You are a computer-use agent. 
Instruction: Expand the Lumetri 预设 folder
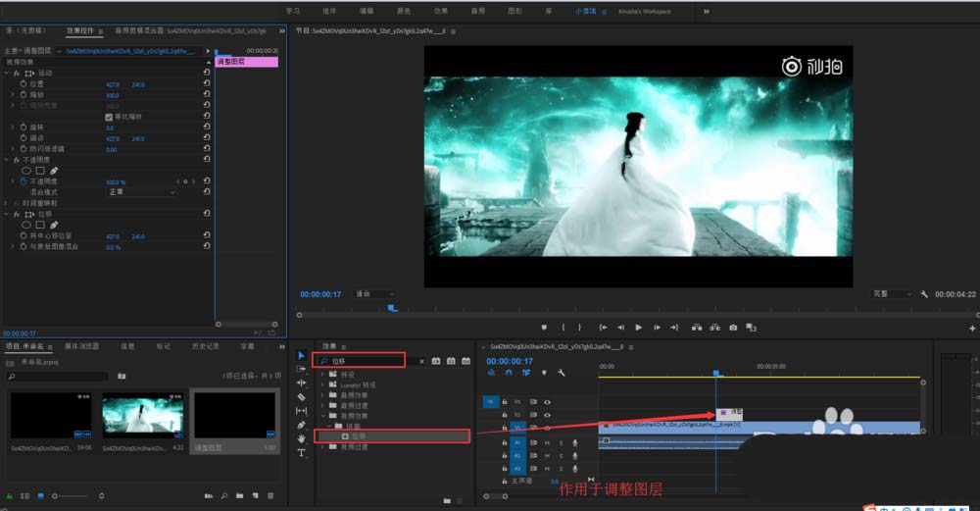coord(322,385)
